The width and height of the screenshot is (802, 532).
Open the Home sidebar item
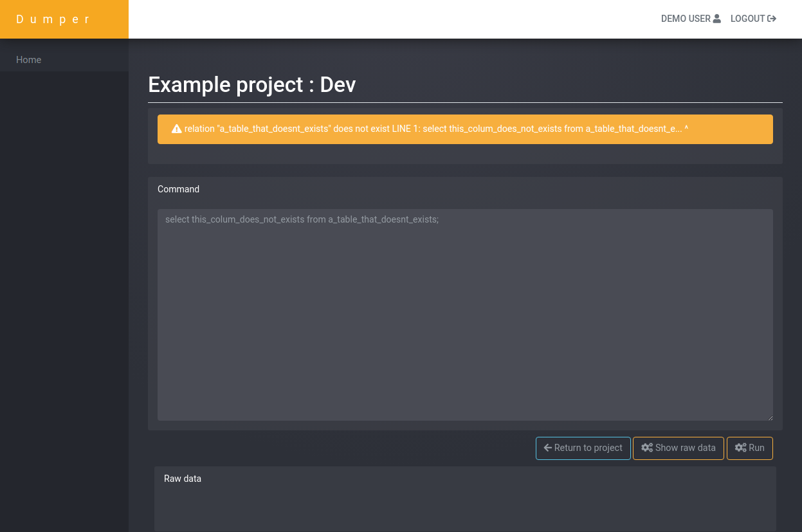(x=64, y=60)
